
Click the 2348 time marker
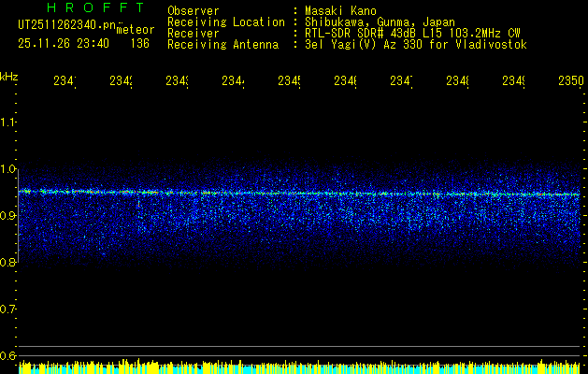click(x=457, y=80)
